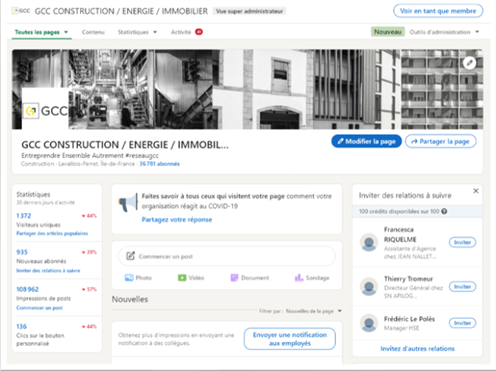Open Frédéric Le Polès's profile avatar
Screen dimensions: 496x371
point(369,323)
